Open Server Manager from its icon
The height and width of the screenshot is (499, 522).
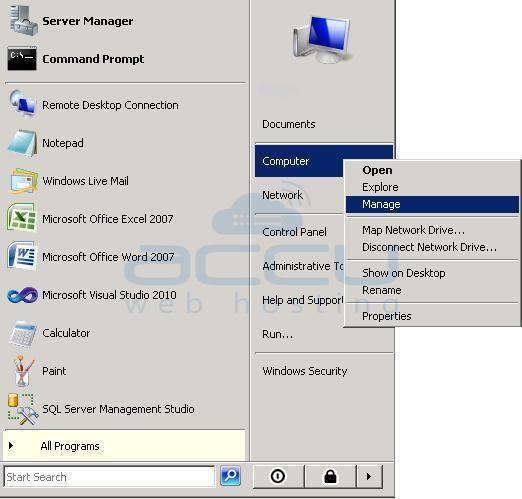point(23,21)
